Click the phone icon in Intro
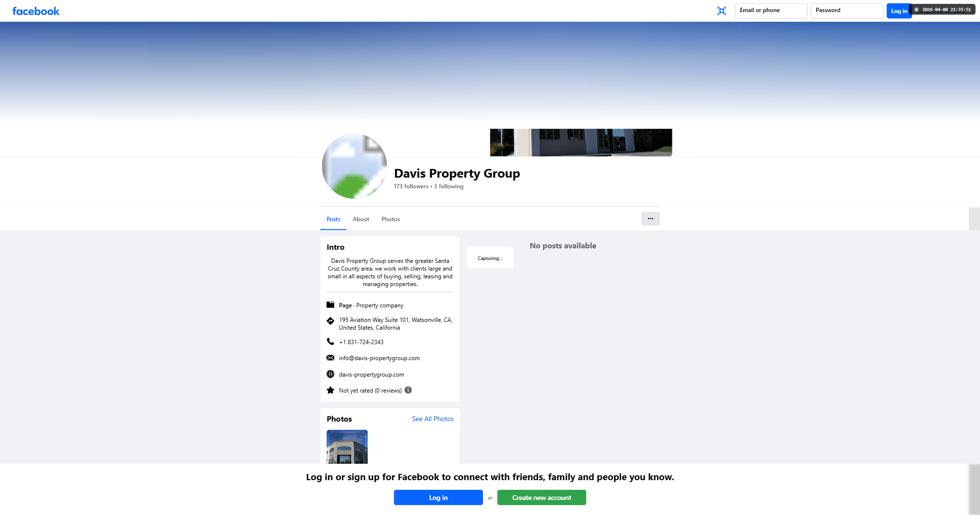The height and width of the screenshot is (515, 980). pos(330,341)
